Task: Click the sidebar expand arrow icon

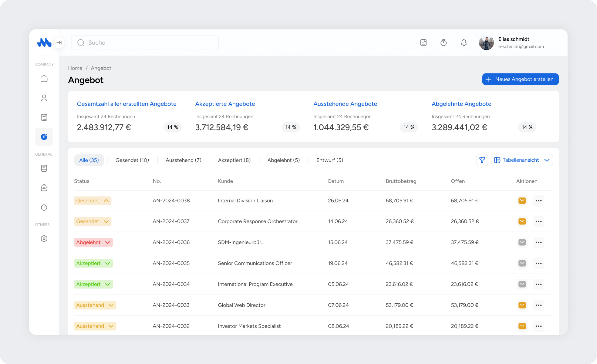Action: tap(59, 43)
